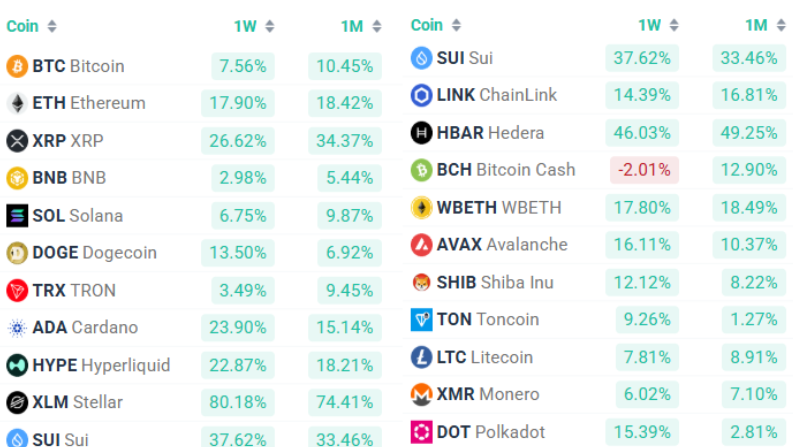Viewport: 793px width, 447px height.
Task: Select the TRON red logo icon
Action: (x=17, y=290)
